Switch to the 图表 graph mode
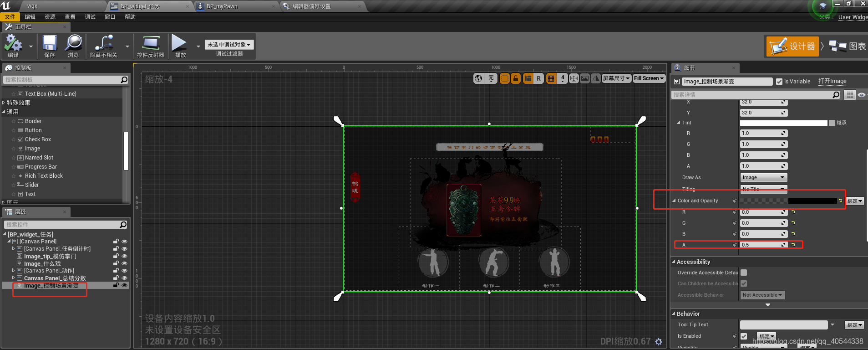Viewport: 868px width, 350px height. [x=848, y=46]
